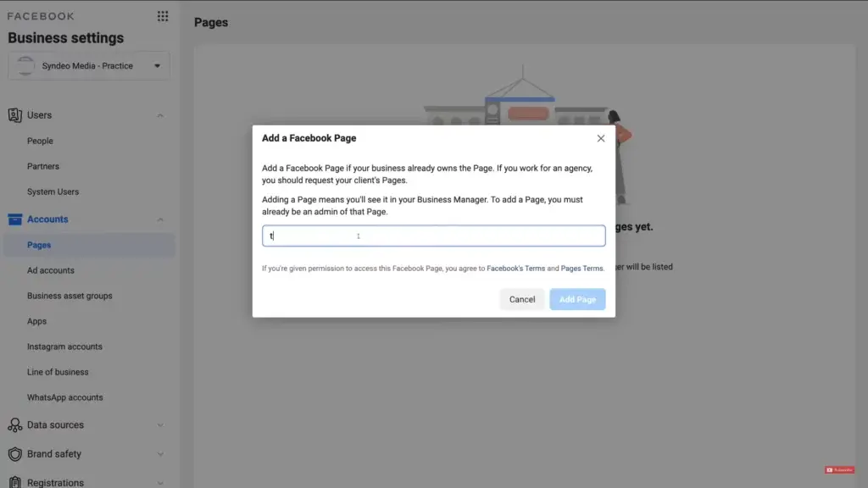868x488 pixels.
Task: Expand the Data sources section chevron
Action: (160, 425)
